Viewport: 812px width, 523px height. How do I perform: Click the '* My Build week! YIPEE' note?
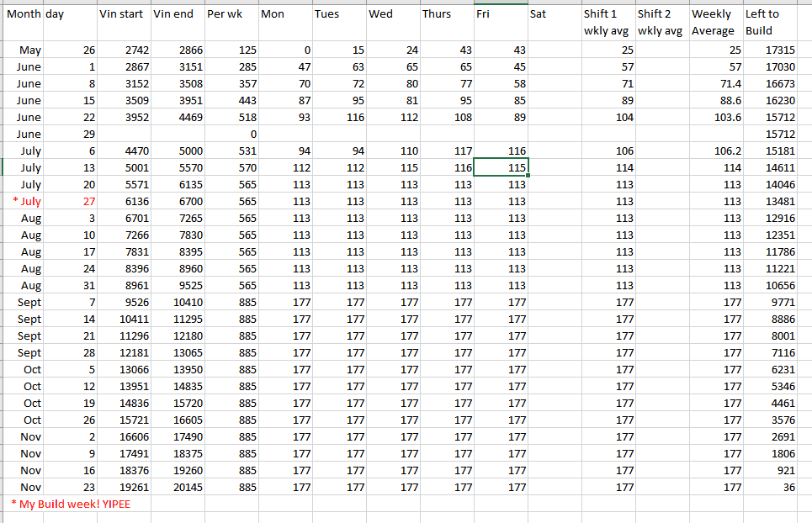click(71, 504)
